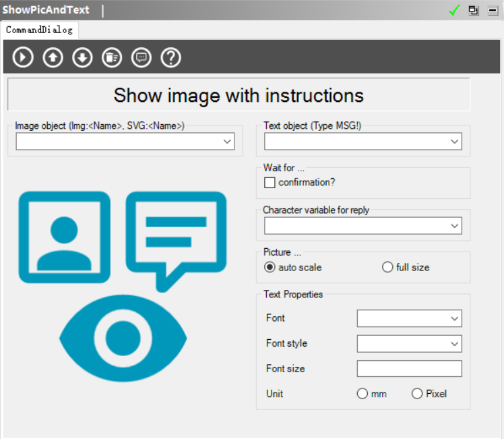Viewport: 504px width, 439px height.
Task: Open help with the question mark icon
Action: pos(171,57)
